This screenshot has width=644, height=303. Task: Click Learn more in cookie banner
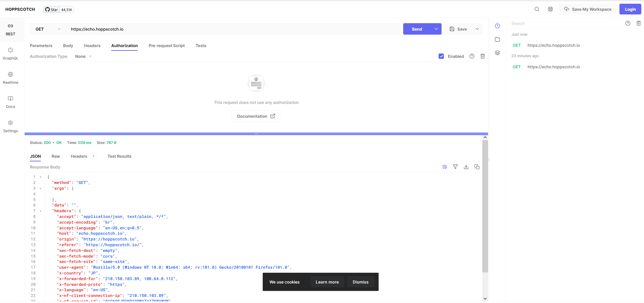click(327, 282)
